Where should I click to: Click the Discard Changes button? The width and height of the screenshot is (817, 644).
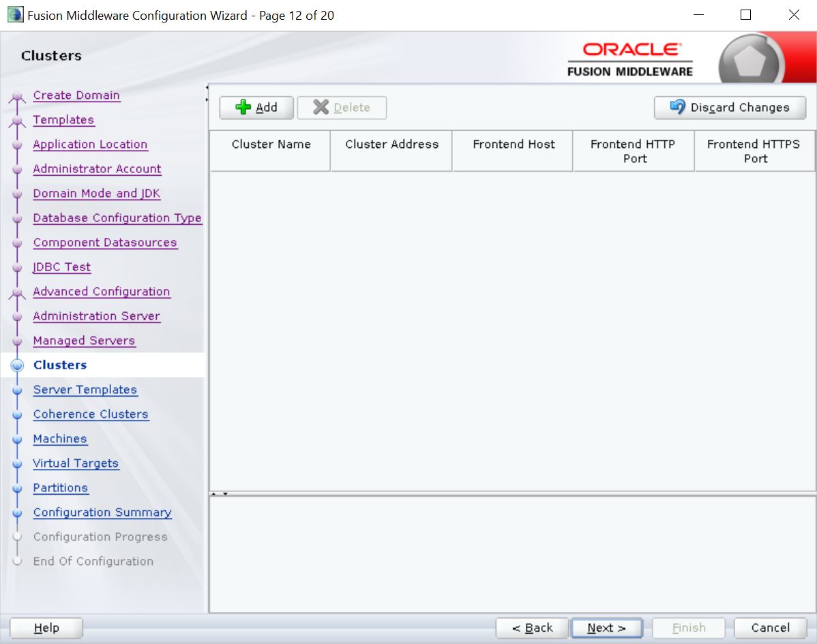[730, 108]
